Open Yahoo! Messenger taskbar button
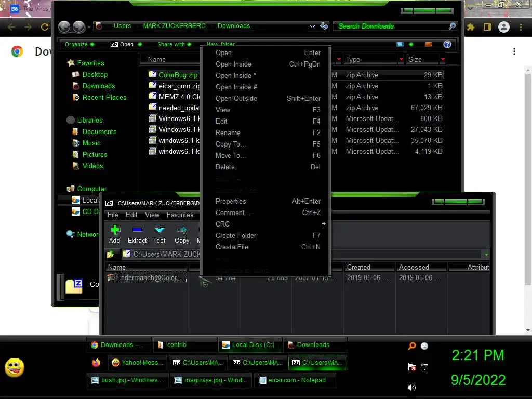The height and width of the screenshot is (399, 532). pos(138,363)
